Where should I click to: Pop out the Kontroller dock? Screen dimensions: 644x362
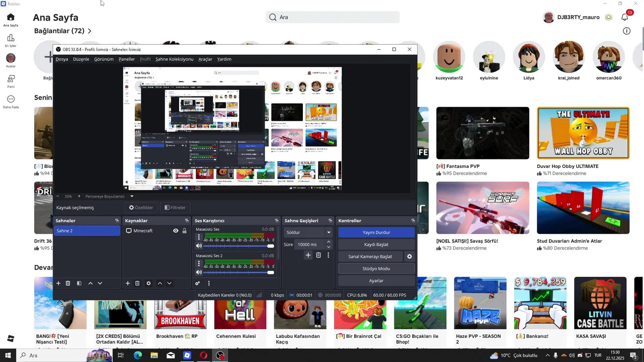tap(413, 221)
